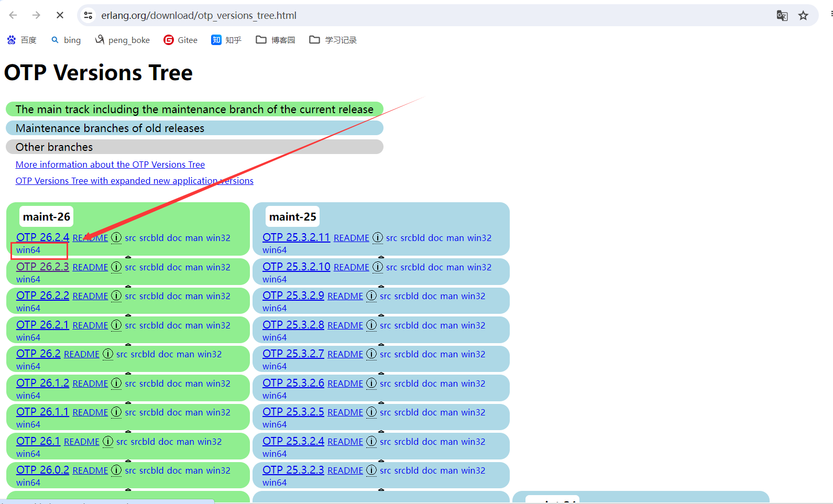
Task: Click info icon for OTP 26.2.3
Action: coord(116,267)
